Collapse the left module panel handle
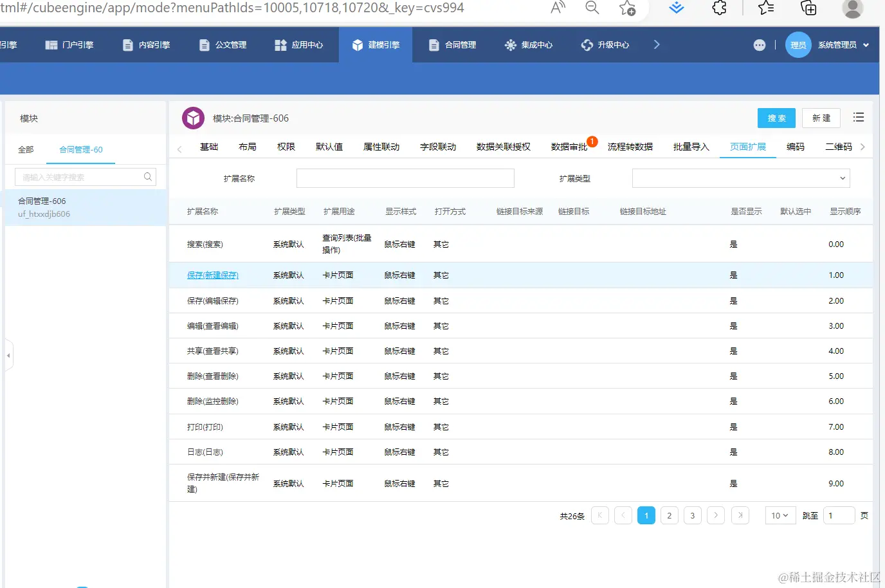 coord(8,355)
